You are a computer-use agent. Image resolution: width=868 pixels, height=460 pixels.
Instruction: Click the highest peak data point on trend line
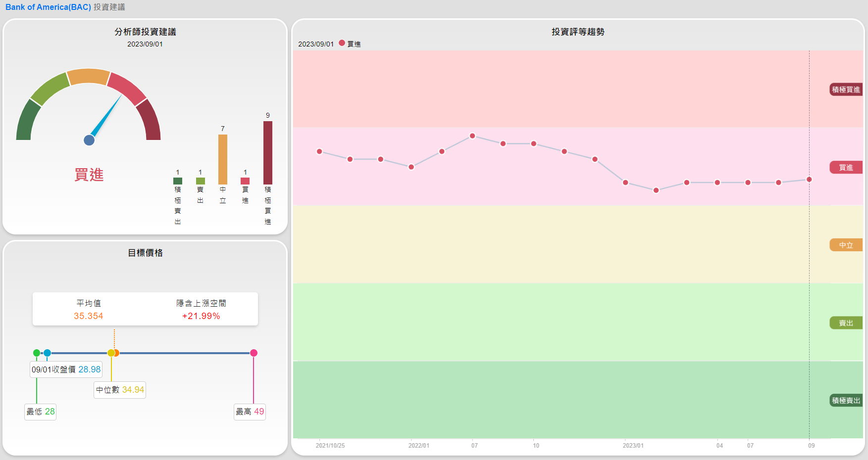click(472, 136)
